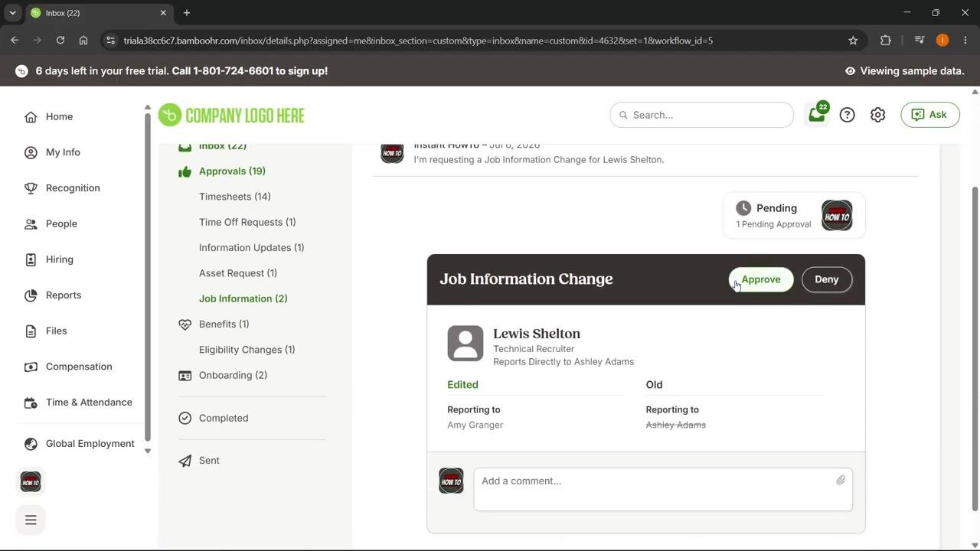Click the company logo

231,116
